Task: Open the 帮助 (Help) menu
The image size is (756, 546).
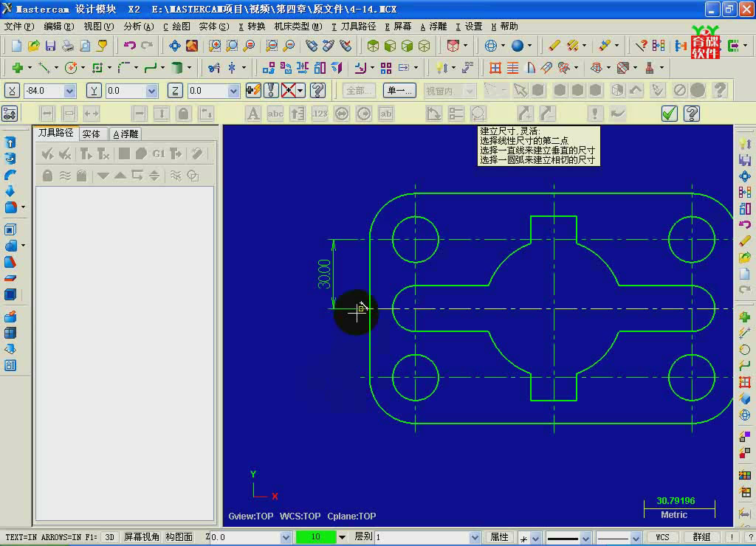Action: (505, 27)
